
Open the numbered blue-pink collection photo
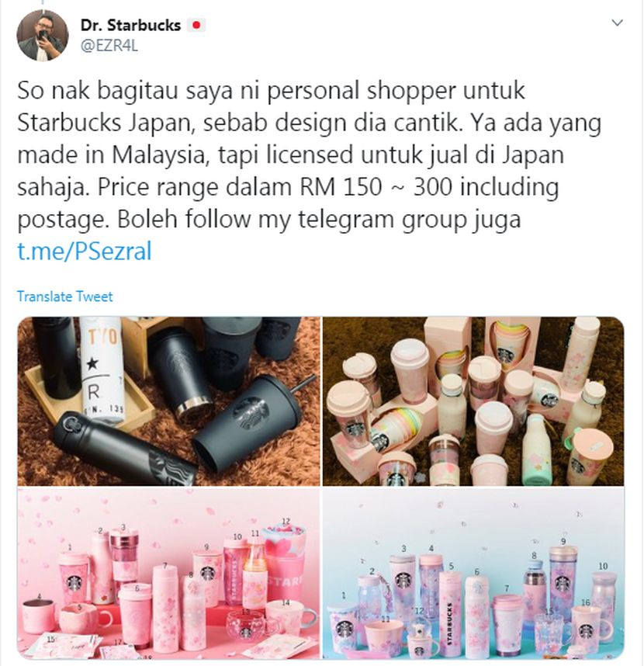(x=473, y=573)
